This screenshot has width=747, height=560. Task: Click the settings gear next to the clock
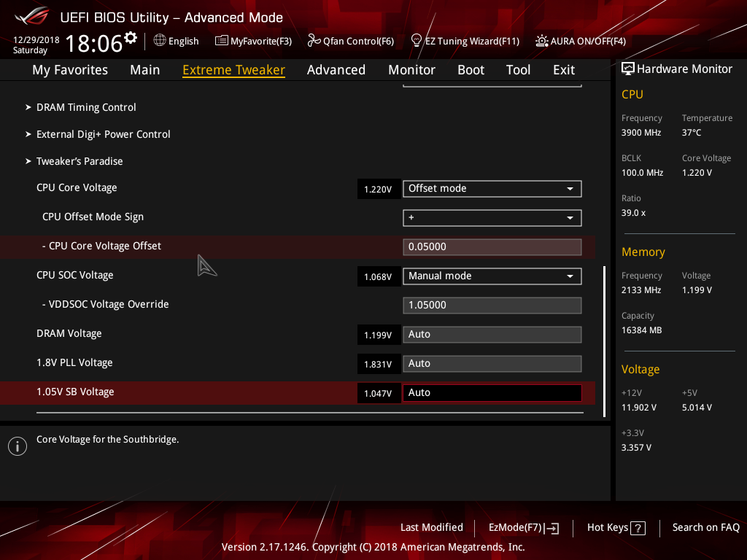click(130, 37)
